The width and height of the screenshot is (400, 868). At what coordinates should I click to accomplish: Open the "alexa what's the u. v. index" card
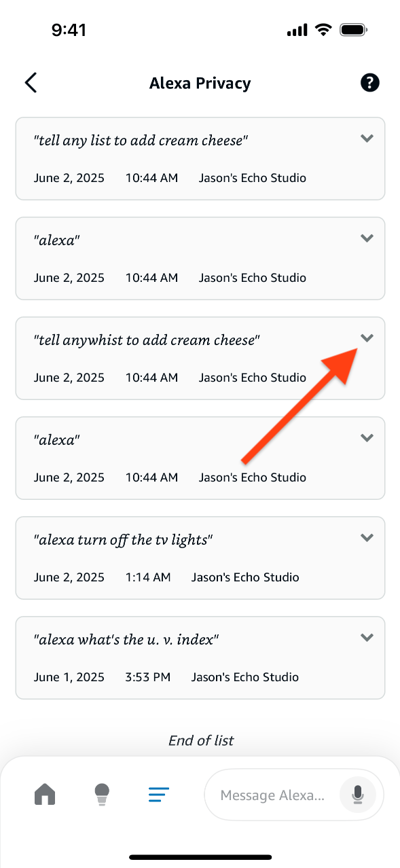click(200, 657)
